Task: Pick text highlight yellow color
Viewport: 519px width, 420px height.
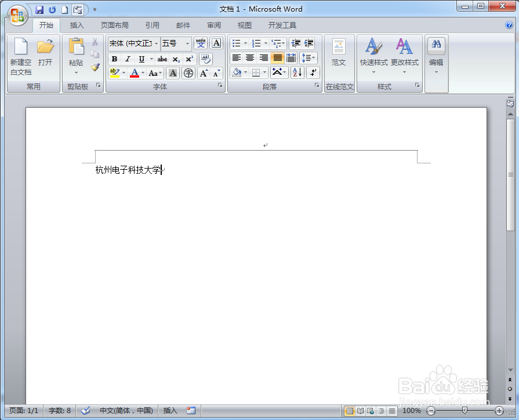Action: click(114, 73)
